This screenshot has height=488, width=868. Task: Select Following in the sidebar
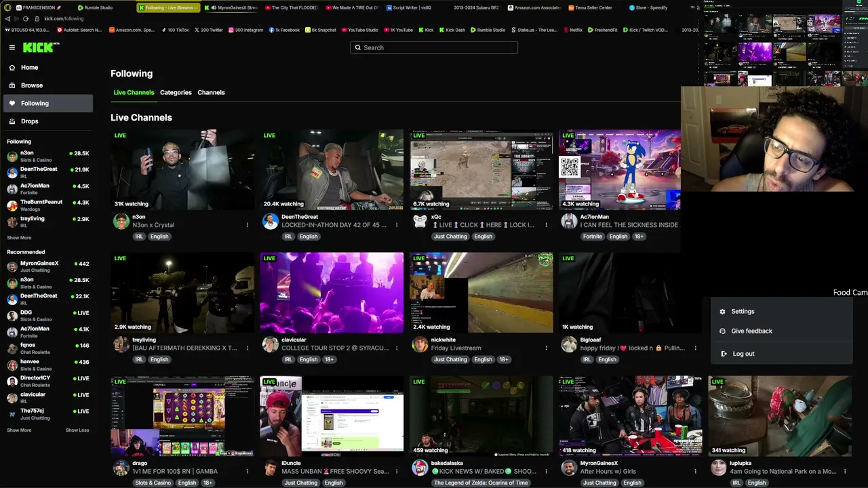click(x=48, y=104)
